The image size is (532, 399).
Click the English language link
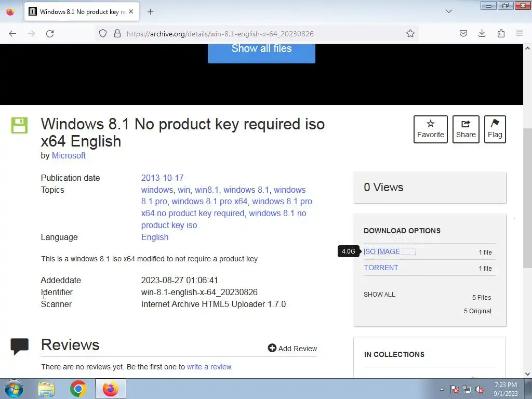[155, 237]
